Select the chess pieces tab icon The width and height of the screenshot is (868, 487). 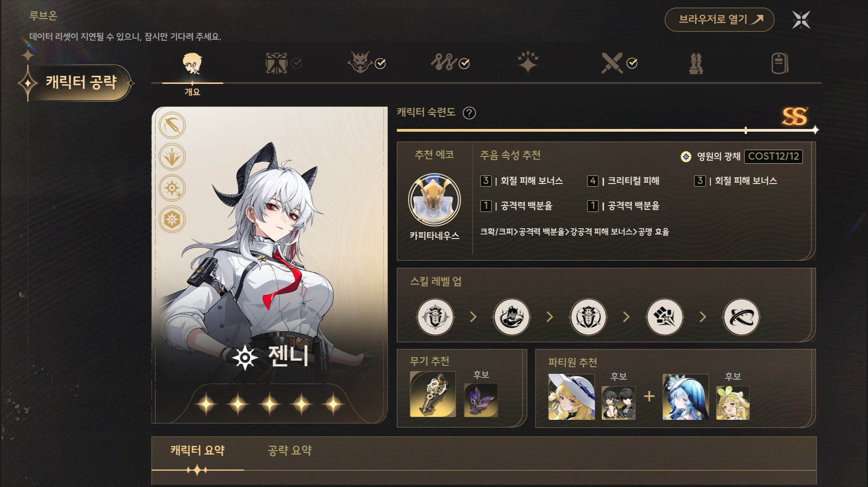696,63
